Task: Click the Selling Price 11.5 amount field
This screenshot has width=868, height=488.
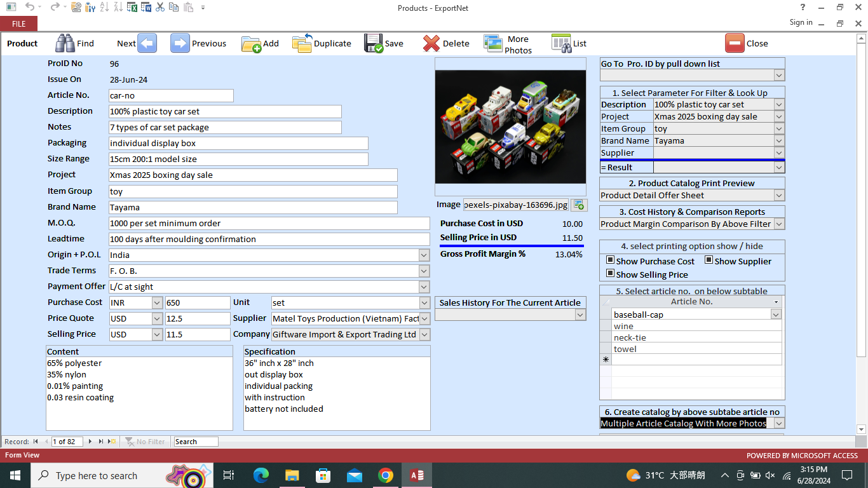Action: coord(198,334)
